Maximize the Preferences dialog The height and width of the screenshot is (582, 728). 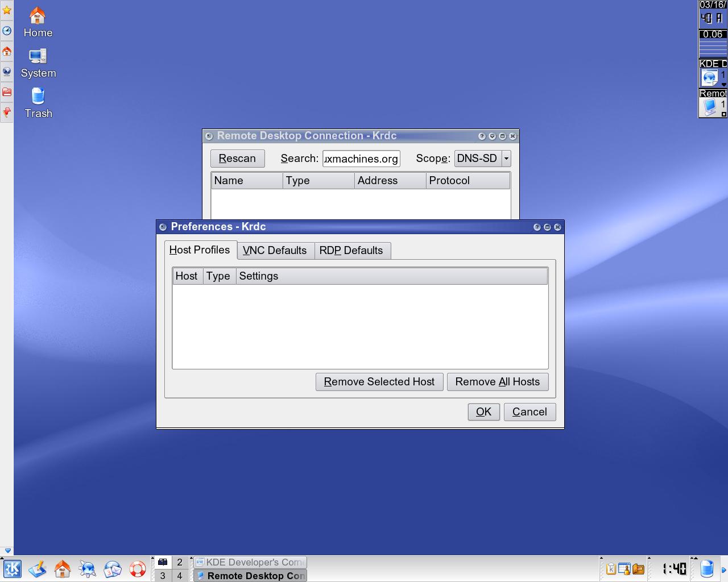[x=547, y=227]
